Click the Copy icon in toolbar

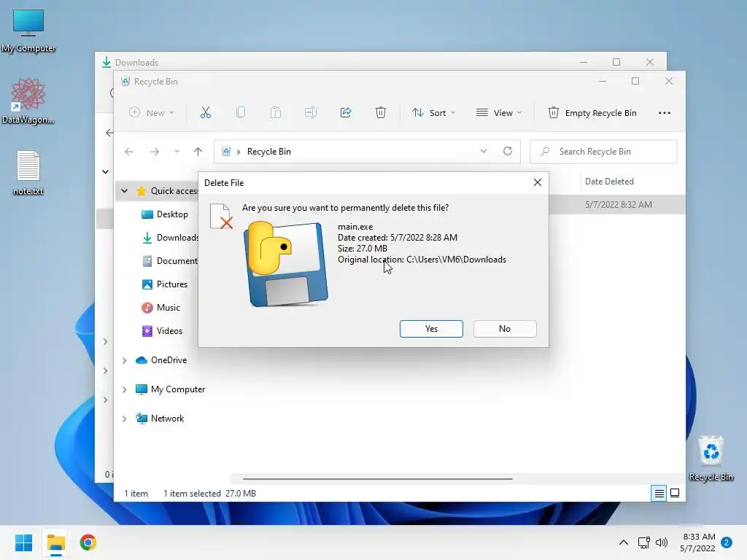tap(241, 113)
